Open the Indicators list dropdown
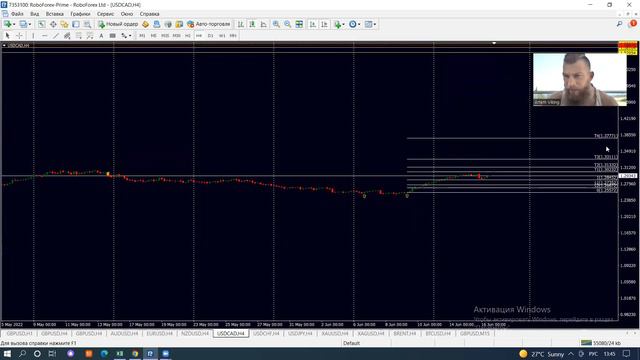The image size is (640, 360). click(x=339, y=24)
